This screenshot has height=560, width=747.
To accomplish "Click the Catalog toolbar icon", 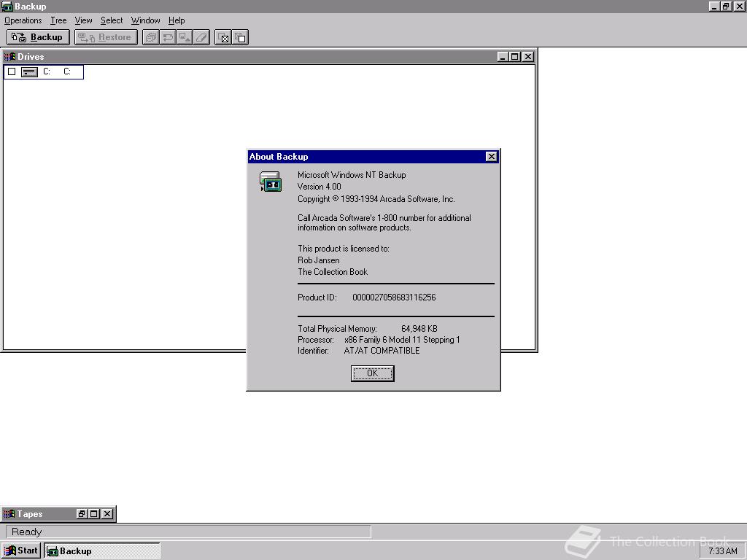I will [x=151, y=37].
